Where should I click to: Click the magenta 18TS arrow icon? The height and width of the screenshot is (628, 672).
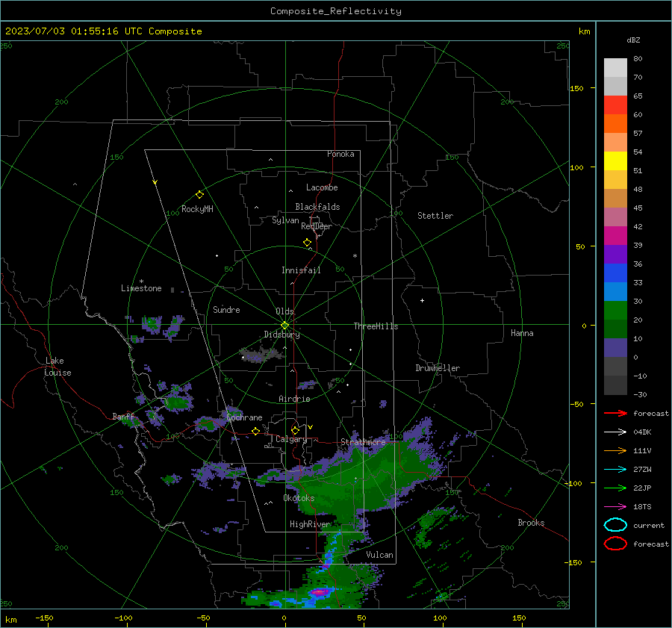(x=615, y=507)
